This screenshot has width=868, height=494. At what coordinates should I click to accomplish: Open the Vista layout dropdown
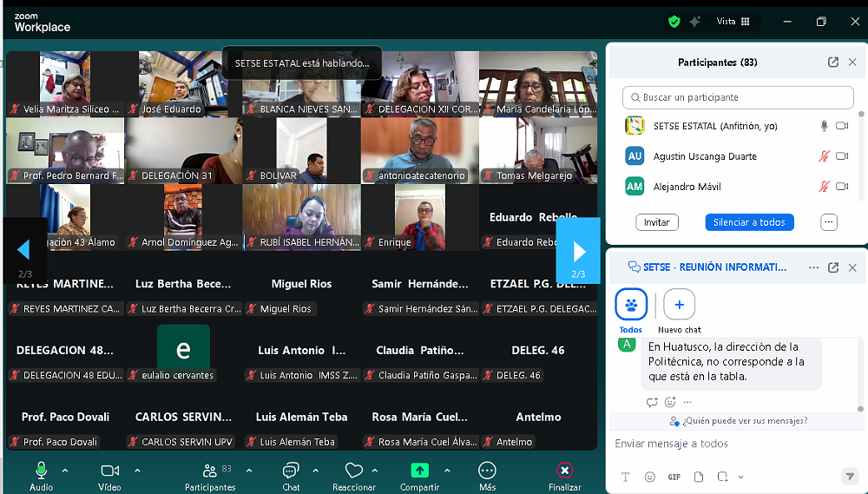click(733, 22)
